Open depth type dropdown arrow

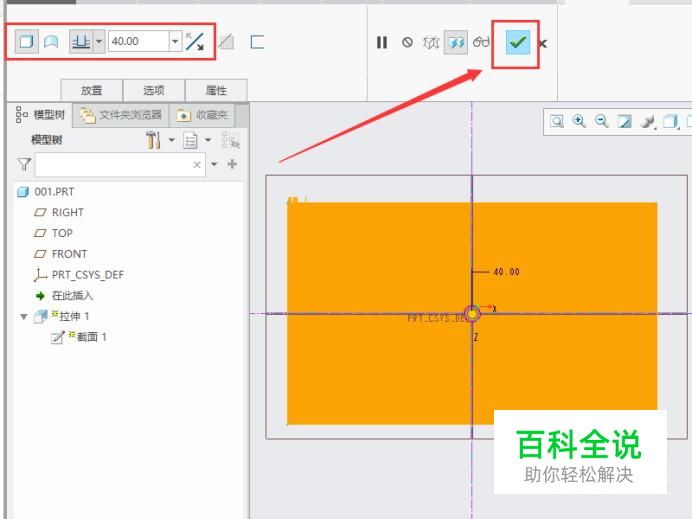pos(99,41)
